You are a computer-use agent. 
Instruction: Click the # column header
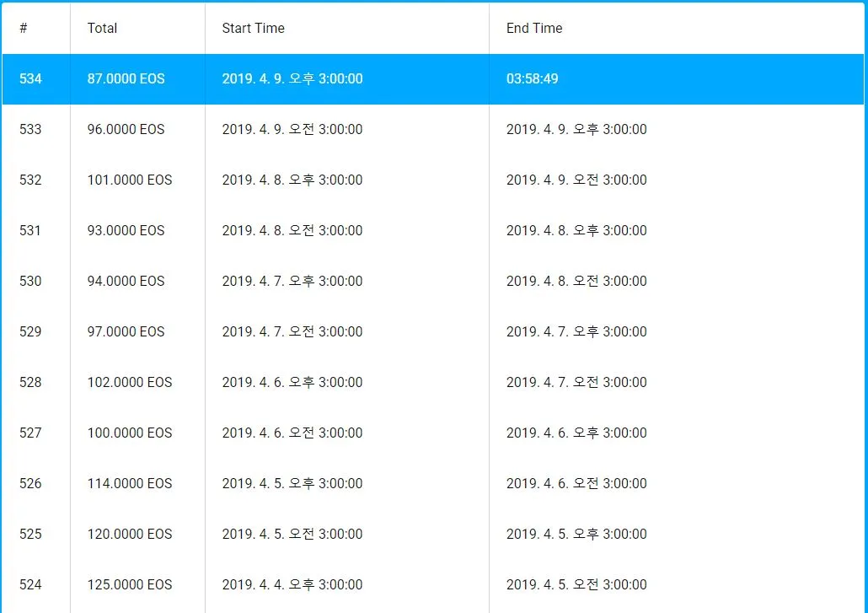24,28
